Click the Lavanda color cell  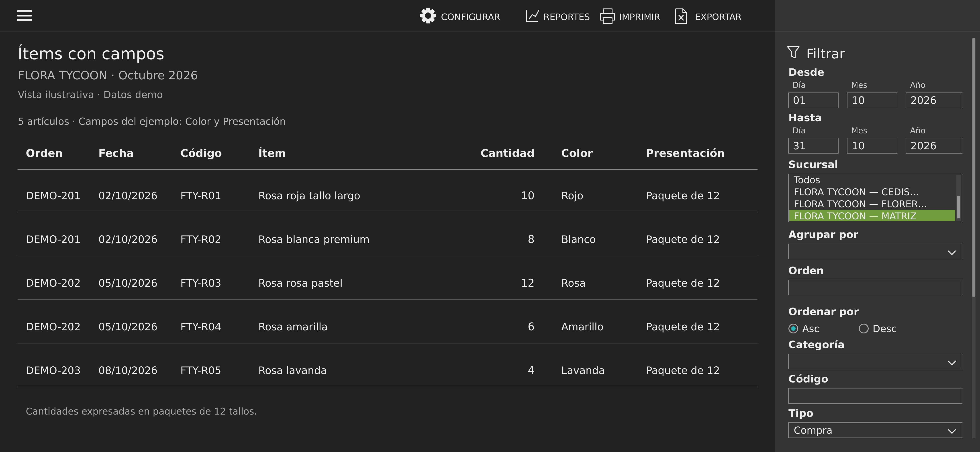tap(582, 370)
